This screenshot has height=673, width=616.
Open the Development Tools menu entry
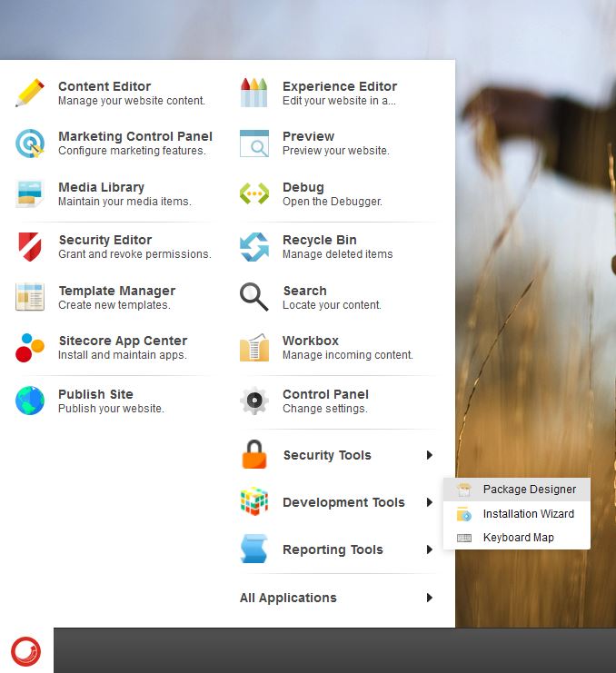pyautogui.click(x=337, y=502)
